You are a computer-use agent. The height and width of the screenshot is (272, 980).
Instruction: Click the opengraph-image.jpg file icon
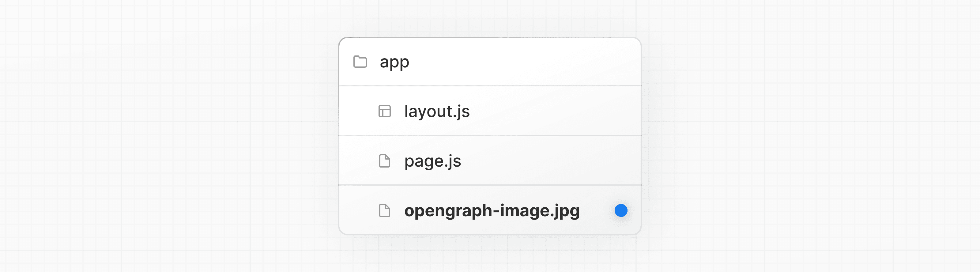[x=385, y=210]
